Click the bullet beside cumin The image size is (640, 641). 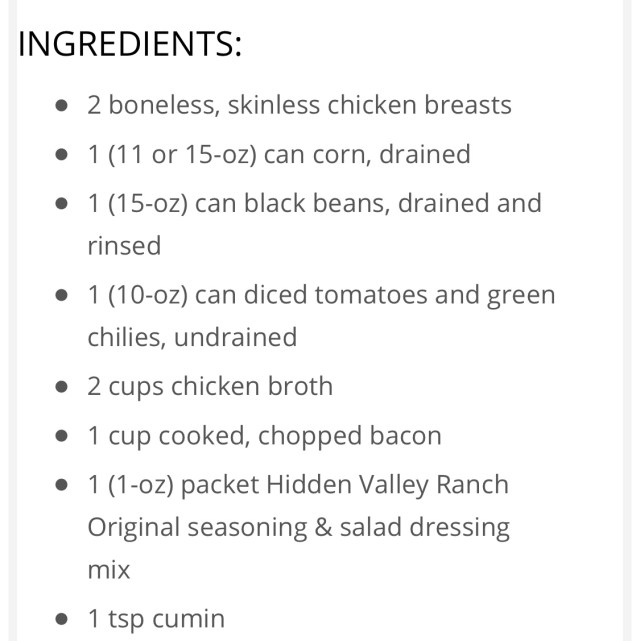(63, 619)
